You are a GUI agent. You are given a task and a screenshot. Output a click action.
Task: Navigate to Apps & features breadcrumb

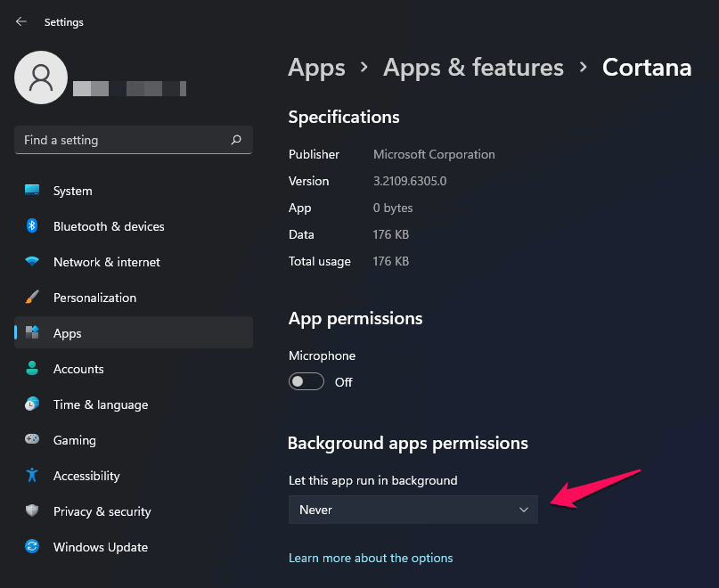coord(473,68)
